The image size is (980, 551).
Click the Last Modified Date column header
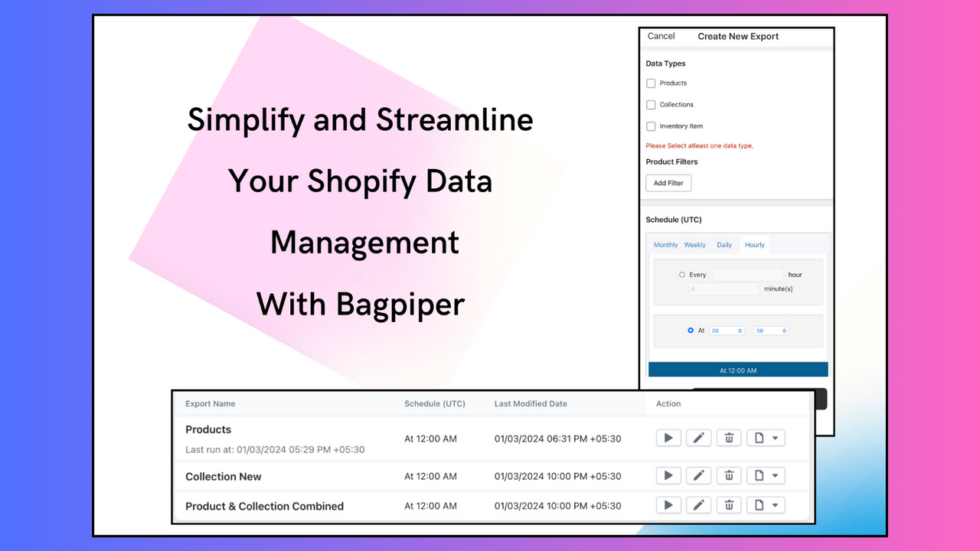tap(531, 403)
